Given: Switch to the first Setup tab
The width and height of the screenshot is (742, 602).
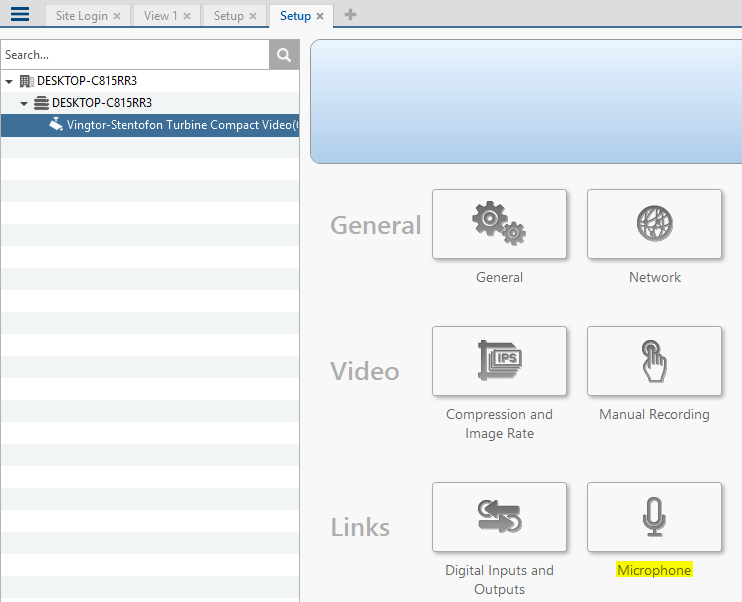Looking at the screenshot, I should (228, 16).
